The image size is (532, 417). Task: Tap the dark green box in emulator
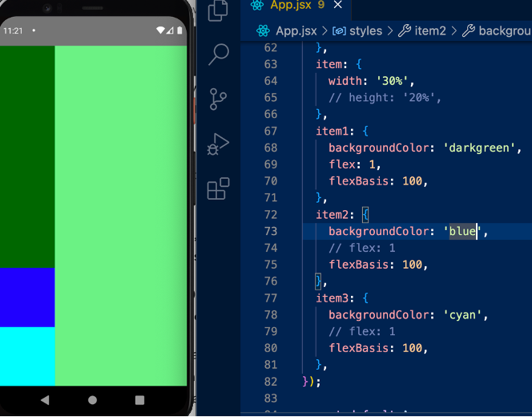(x=27, y=156)
